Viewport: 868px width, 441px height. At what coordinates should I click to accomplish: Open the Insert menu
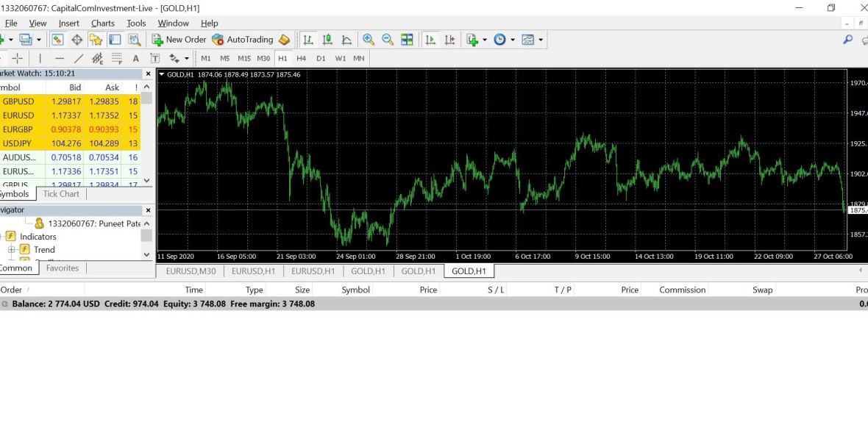[69, 24]
